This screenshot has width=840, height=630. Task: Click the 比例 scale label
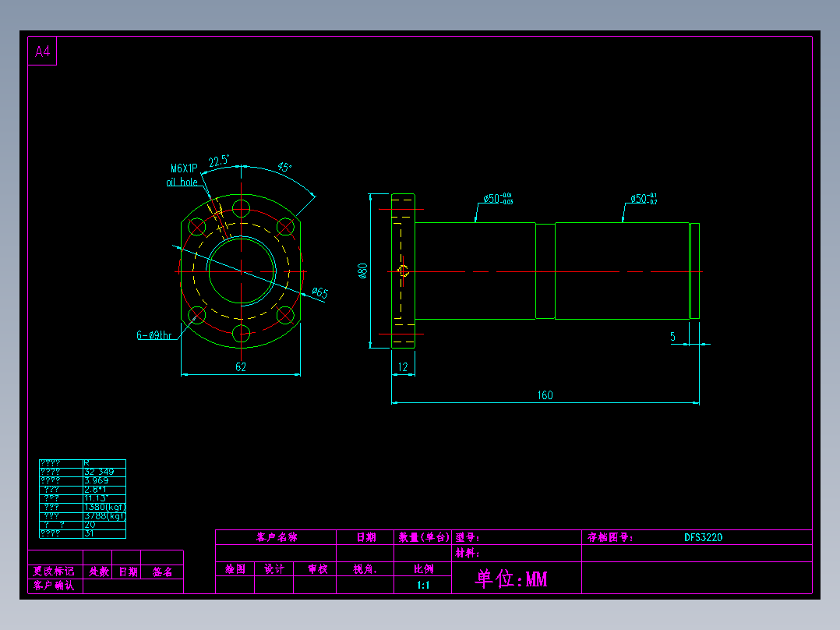point(423,569)
